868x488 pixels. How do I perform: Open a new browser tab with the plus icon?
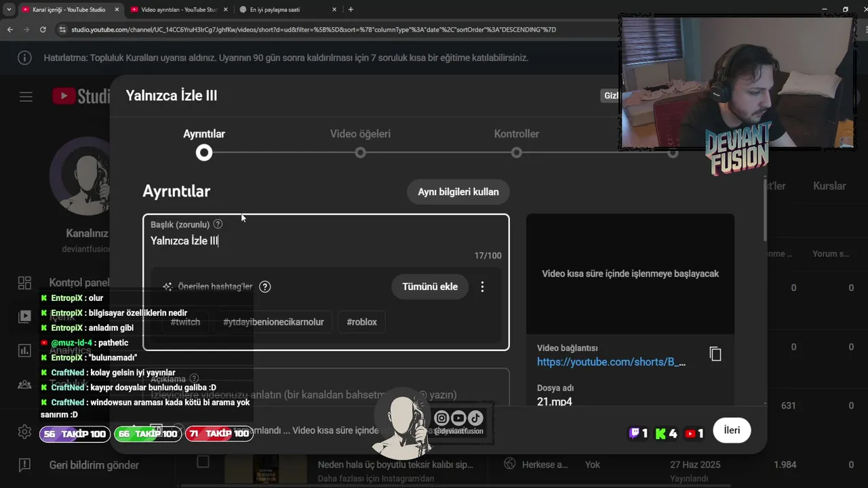351,9
